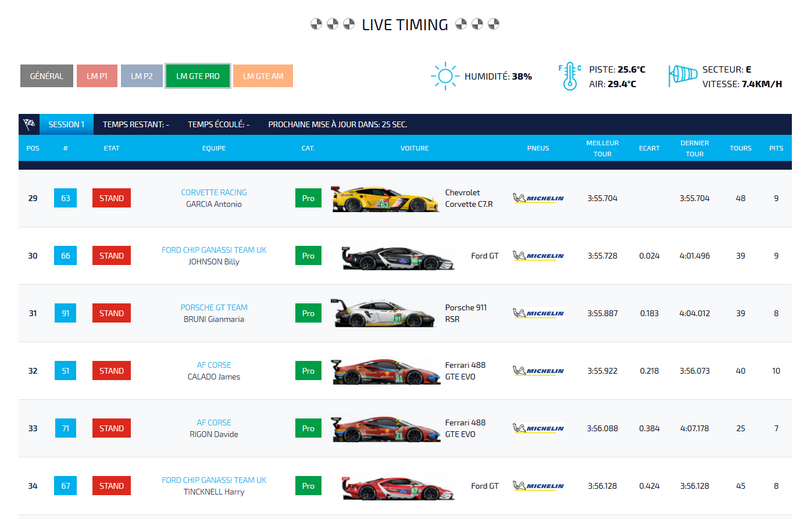Viewport: 800px width, 519px height.
Task: Select the LM P1 category filter
Action: pos(97,76)
